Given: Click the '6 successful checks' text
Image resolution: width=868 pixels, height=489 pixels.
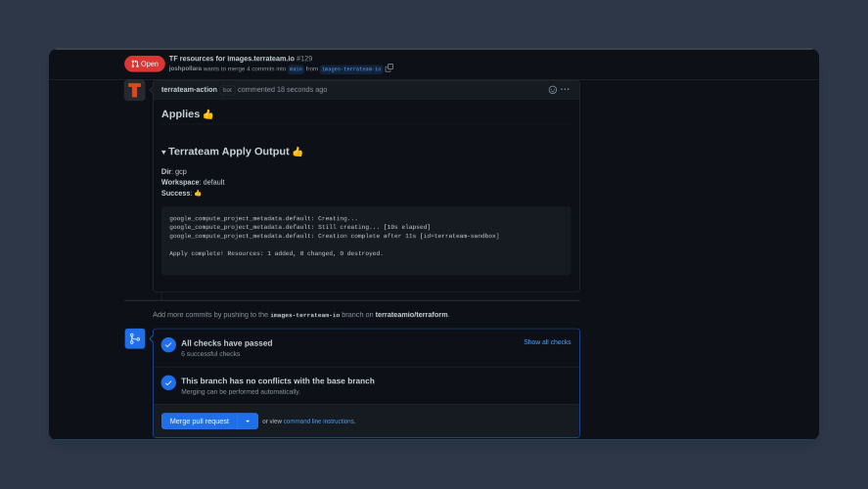Looking at the screenshot, I should coord(210,354).
